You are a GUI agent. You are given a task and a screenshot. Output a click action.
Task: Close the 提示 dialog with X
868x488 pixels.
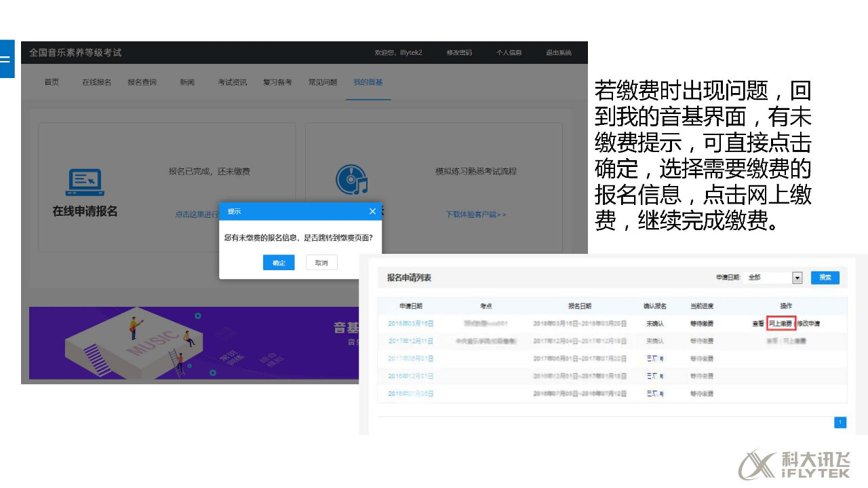point(372,211)
